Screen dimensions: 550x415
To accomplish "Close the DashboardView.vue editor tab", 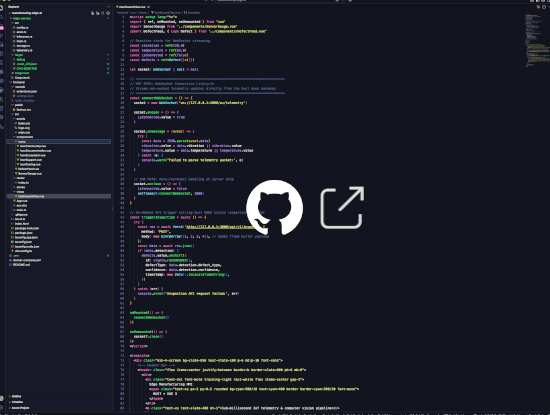I will (148, 7).
